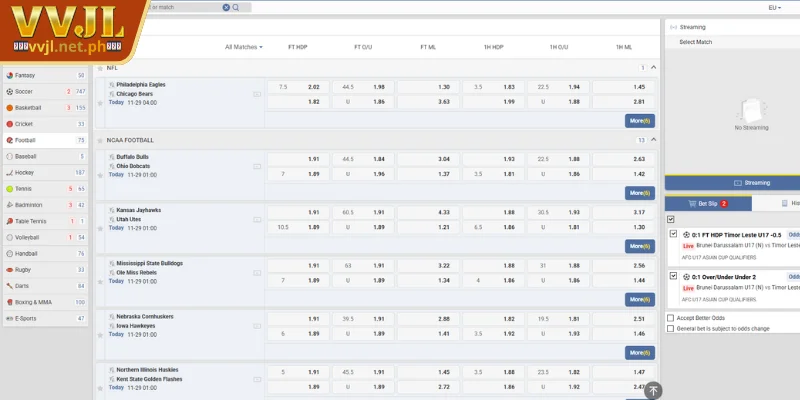The width and height of the screenshot is (800, 400).
Task: Collapse the NCAA FOOTBALL section
Action: pyautogui.click(x=654, y=139)
